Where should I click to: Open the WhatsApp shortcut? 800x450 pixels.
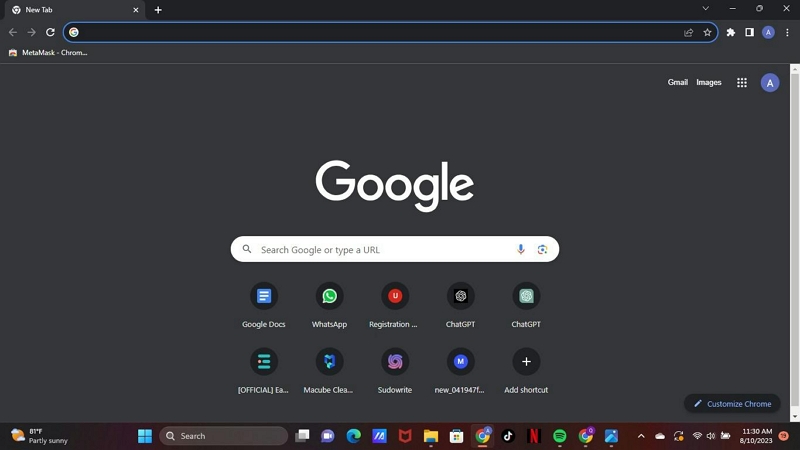click(x=329, y=305)
